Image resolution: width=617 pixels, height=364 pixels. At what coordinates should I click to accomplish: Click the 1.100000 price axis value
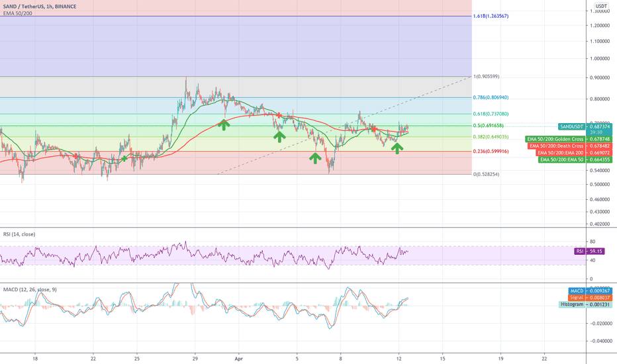pyautogui.click(x=600, y=41)
